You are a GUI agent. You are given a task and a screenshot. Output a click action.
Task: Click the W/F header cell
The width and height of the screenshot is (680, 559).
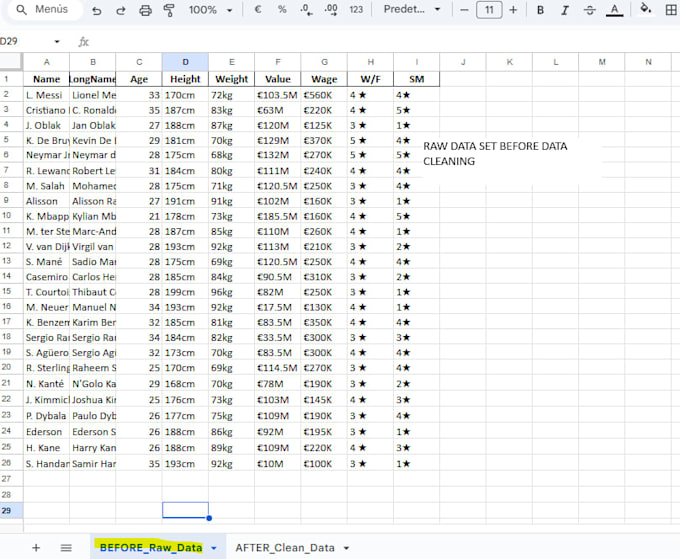click(370, 79)
